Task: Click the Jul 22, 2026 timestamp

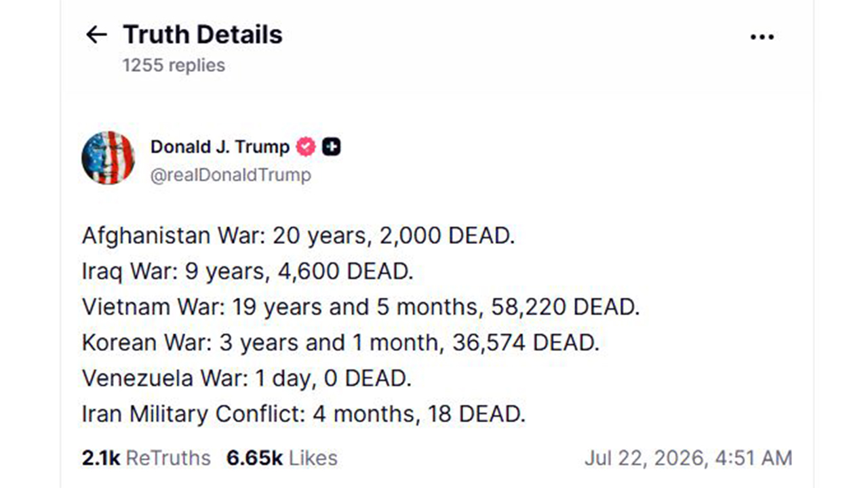Action: tap(688, 458)
